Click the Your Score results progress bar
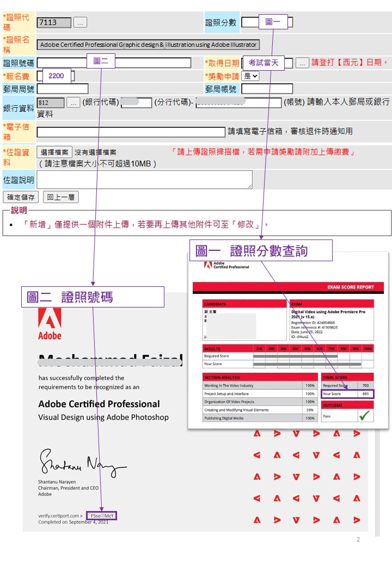 coord(307,364)
